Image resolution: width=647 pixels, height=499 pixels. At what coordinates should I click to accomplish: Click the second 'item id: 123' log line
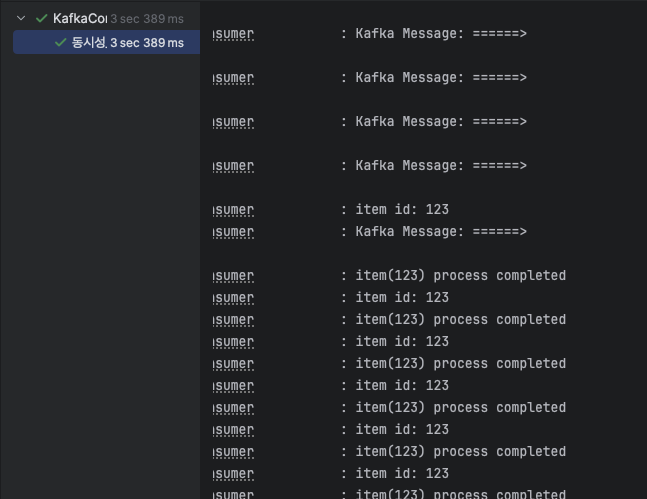(x=402, y=298)
